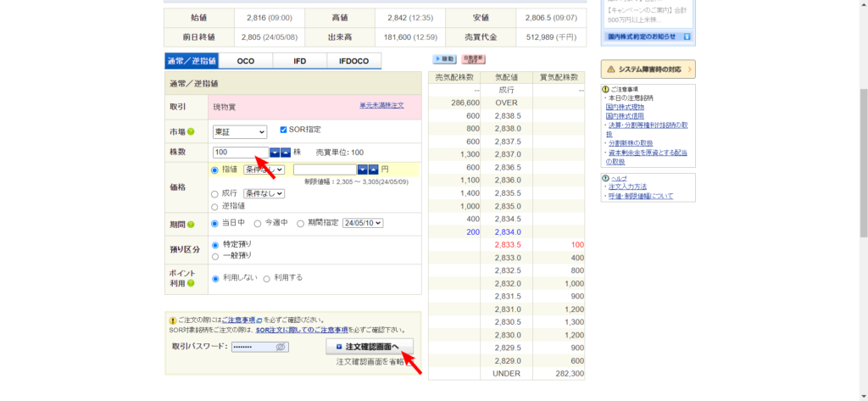Click the help icon next to ヘルプ
868x401 pixels.
click(x=606, y=178)
